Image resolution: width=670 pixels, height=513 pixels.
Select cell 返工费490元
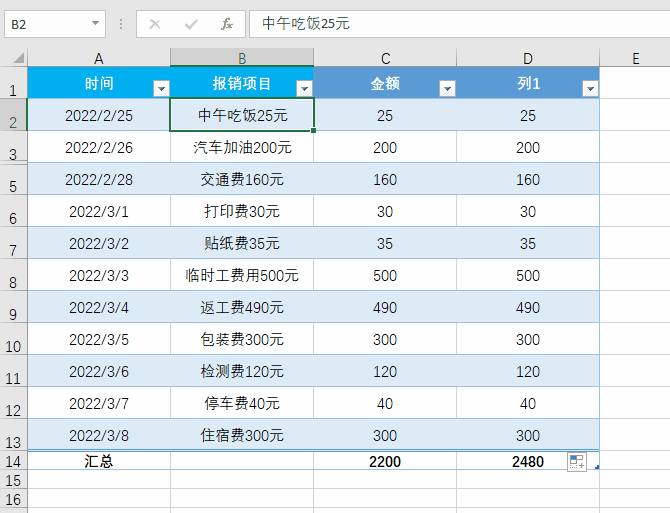click(x=242, y=307)
